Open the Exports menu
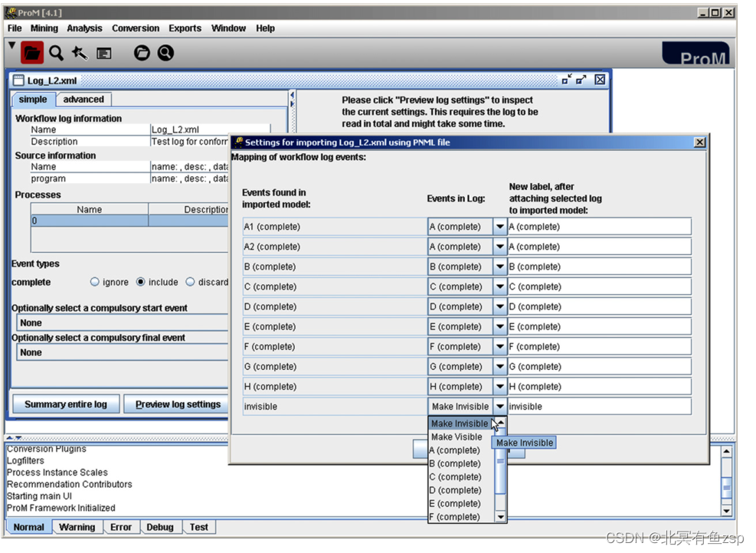 tap(185, 28)
